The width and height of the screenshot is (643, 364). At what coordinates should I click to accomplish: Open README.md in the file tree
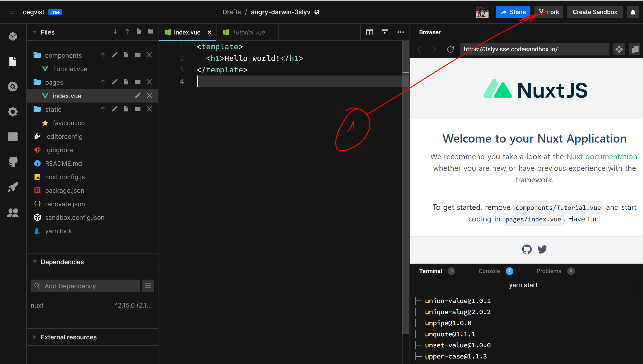(92, 164)
